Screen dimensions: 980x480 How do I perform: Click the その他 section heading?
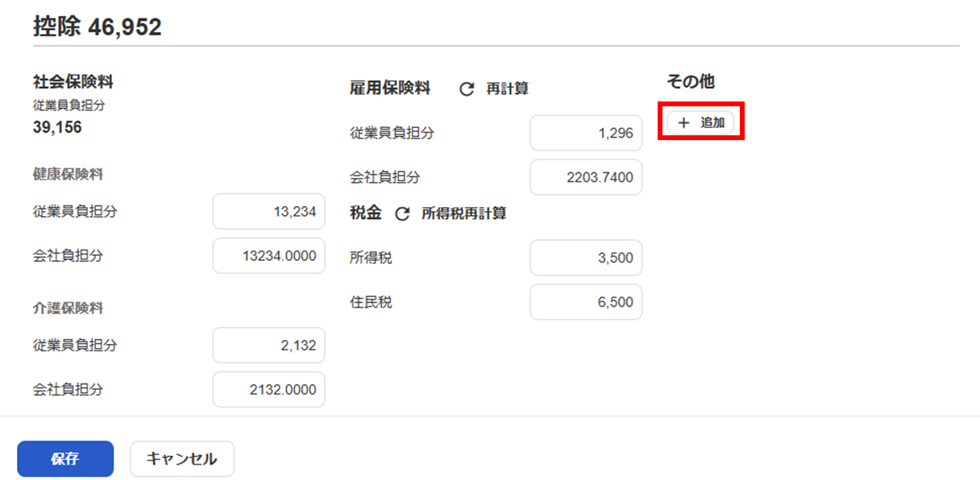(x=691, y=81)
